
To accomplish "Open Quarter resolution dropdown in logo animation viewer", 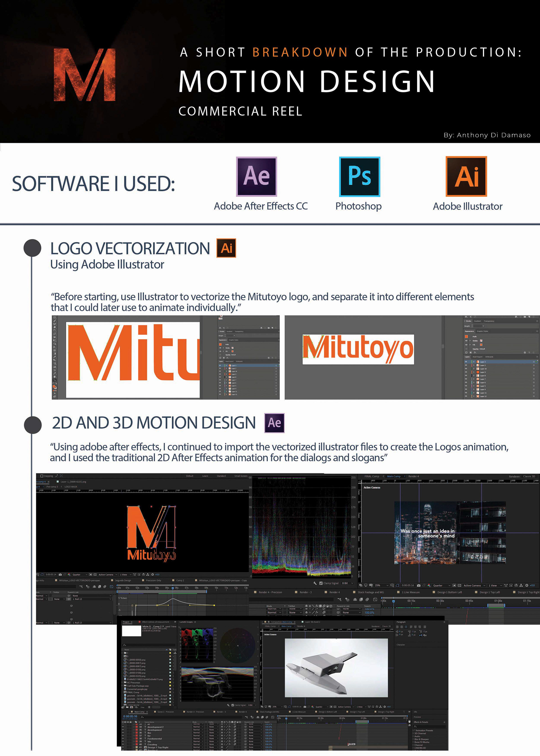I will (x=80, y=575).
